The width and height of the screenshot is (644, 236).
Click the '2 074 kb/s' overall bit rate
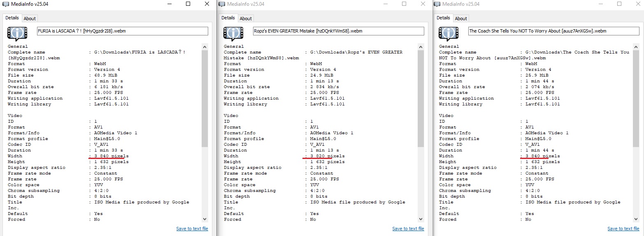point(540,87)
